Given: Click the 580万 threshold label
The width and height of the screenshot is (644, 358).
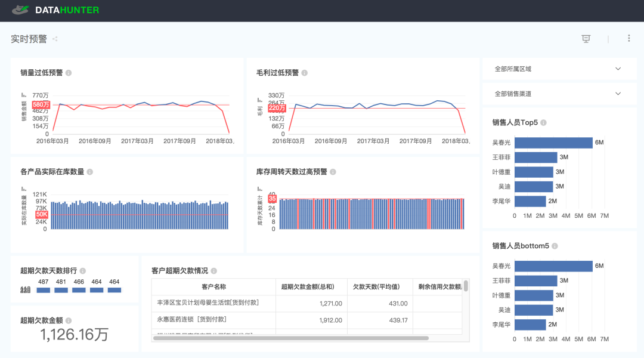Looking at the screenshot, I should click(41, 105).
